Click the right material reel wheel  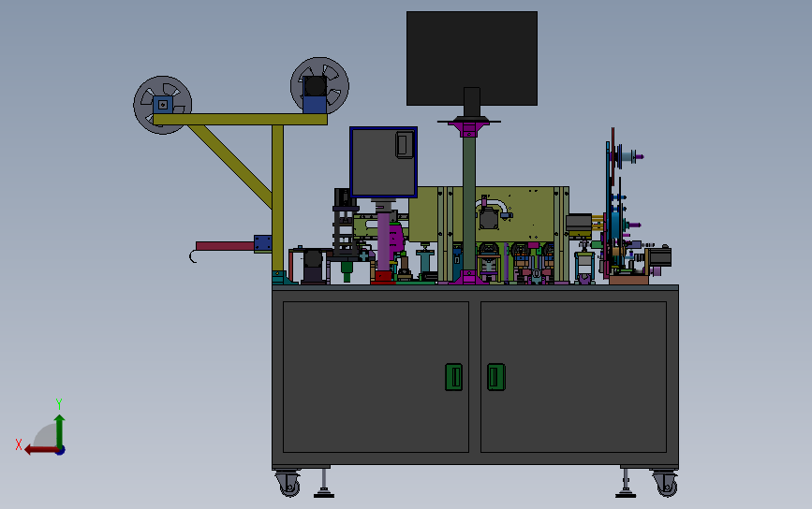point(319,86)
